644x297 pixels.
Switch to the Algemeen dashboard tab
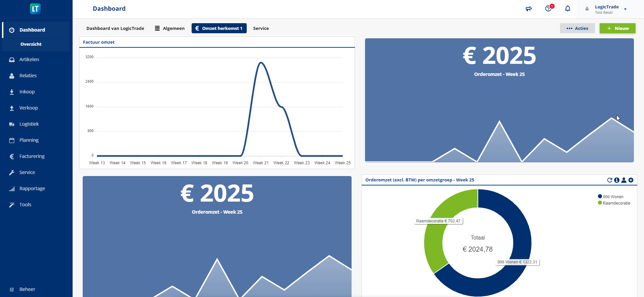coord(170,28)
